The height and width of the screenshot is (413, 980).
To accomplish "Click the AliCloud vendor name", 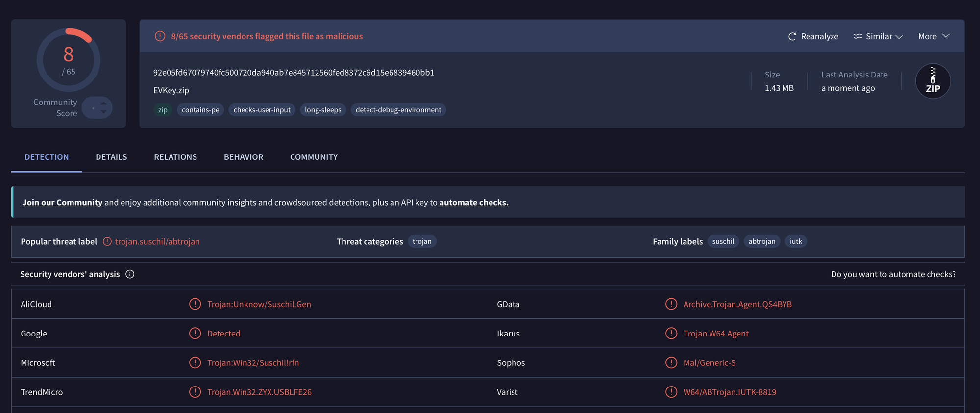I will click(36, 304).
